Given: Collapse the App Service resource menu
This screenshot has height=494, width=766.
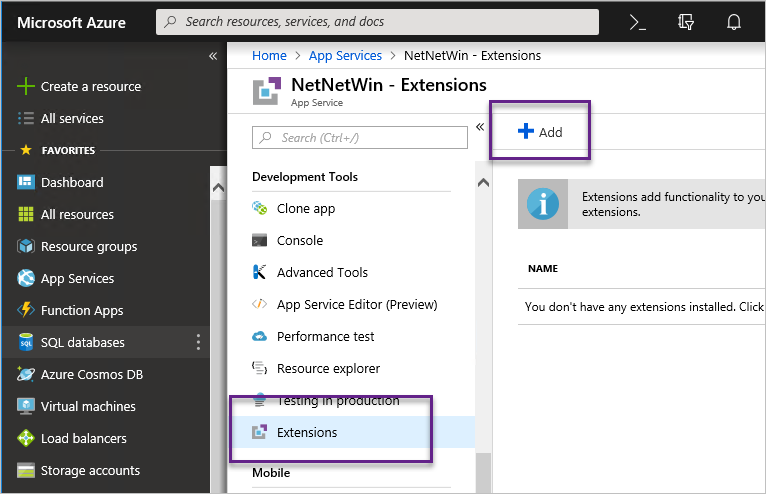Looking at the screenshot, I should click(480, 127).
